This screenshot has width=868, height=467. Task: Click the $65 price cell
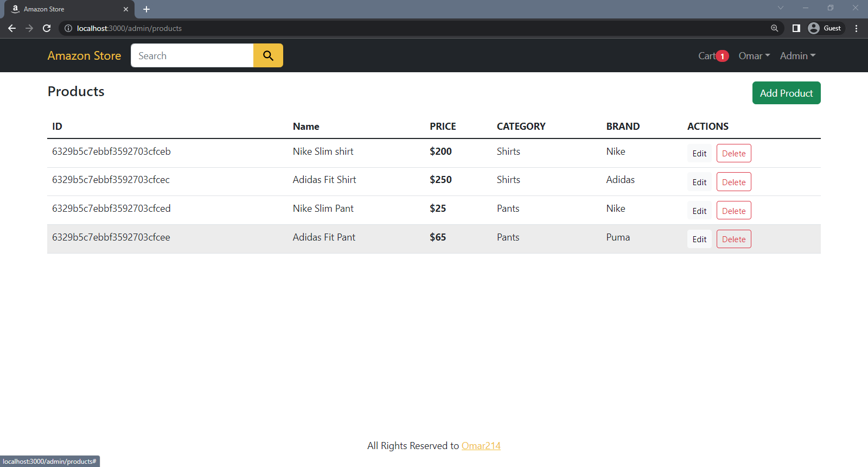coord(438,237)
